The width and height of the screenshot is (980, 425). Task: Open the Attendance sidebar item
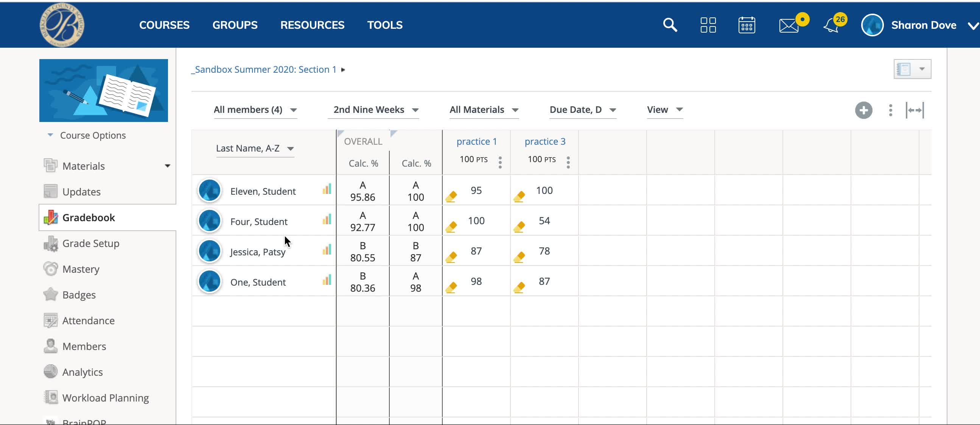88,321
